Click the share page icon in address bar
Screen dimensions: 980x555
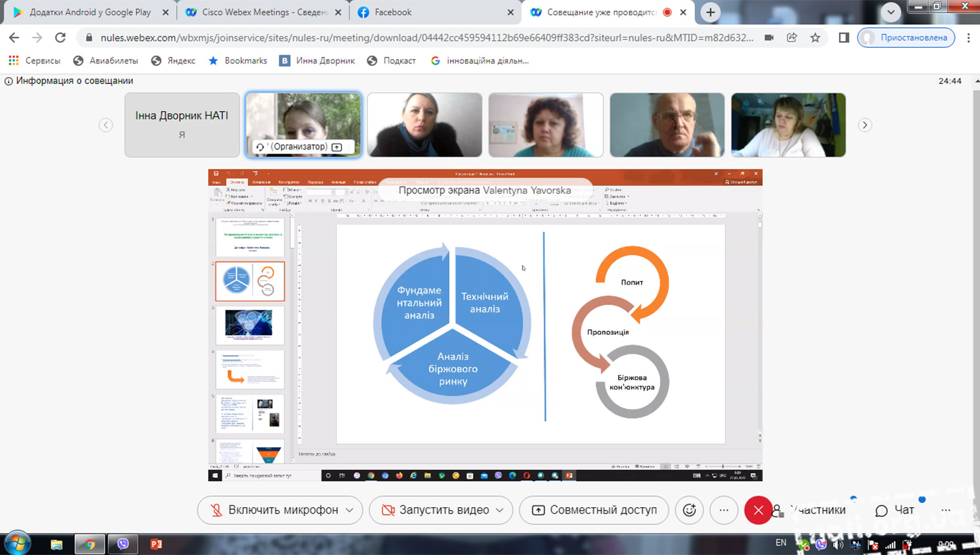[792, 37]
